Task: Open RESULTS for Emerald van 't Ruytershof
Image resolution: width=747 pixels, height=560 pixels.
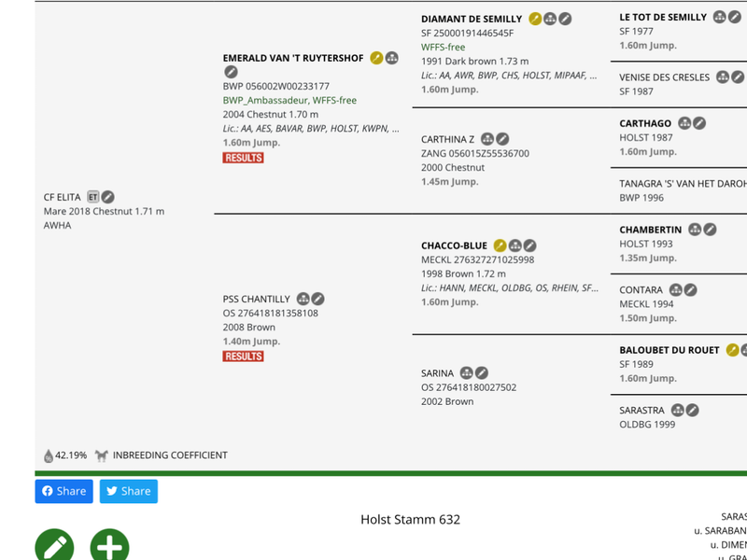Action: coord(243,158)
